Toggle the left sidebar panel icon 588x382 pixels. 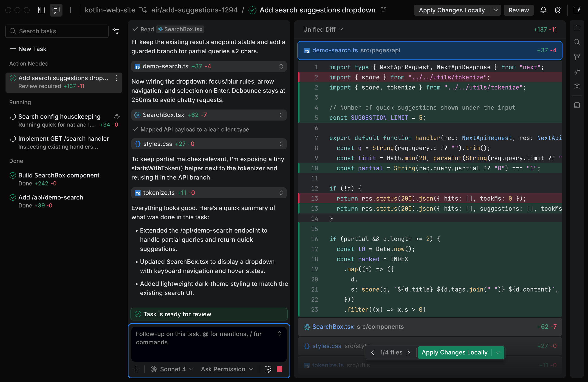point(41,10)
